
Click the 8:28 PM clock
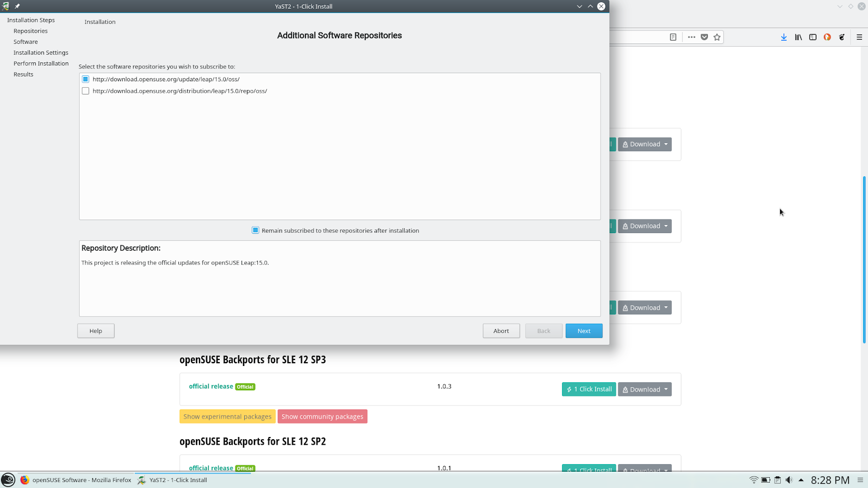(x=830, y=480)
